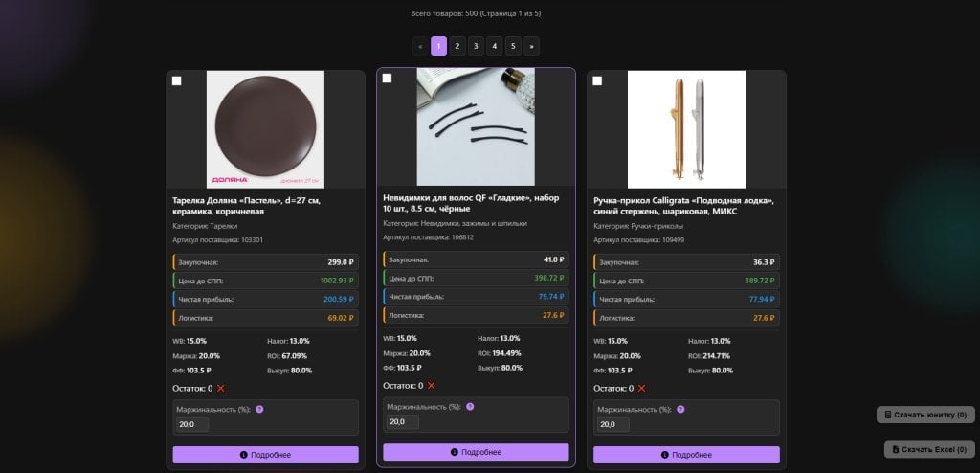Click the document icon in Скачать юнитку button
Screen dimensions: 980x473
coord(887,415)
